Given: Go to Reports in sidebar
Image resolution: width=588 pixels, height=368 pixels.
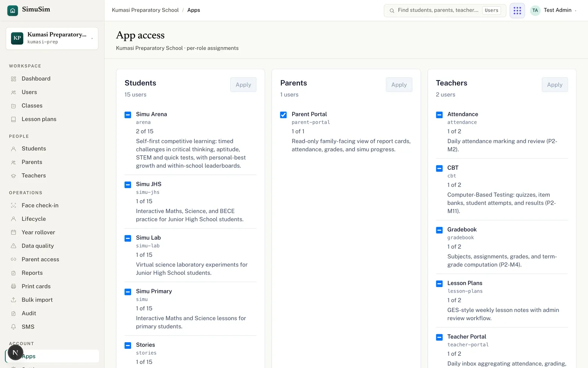Looking at the screenshot, I should pos(52,273).
